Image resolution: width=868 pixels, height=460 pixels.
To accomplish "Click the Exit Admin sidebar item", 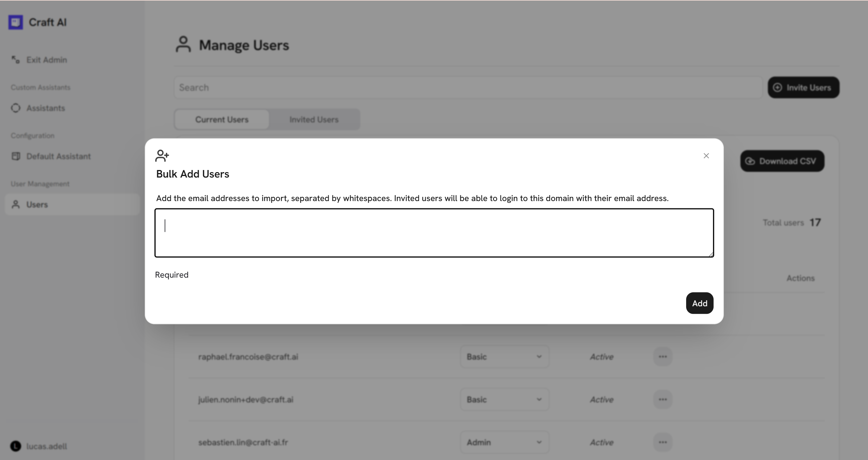I will pos(46,60).
